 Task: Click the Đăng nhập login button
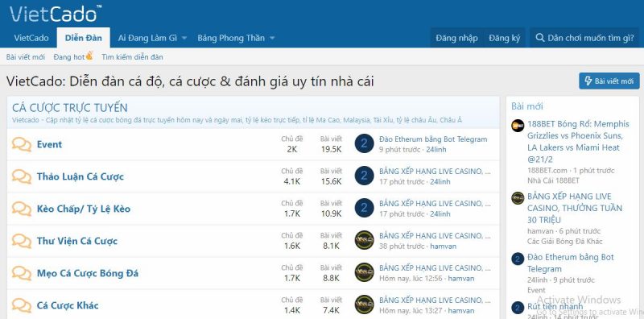coord(456,38)
